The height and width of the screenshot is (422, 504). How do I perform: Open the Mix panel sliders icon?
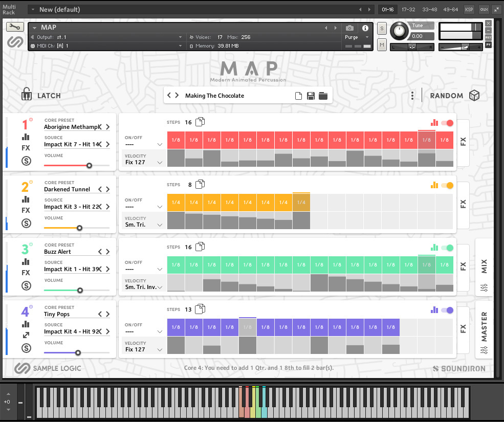click(x=484, y=287)
